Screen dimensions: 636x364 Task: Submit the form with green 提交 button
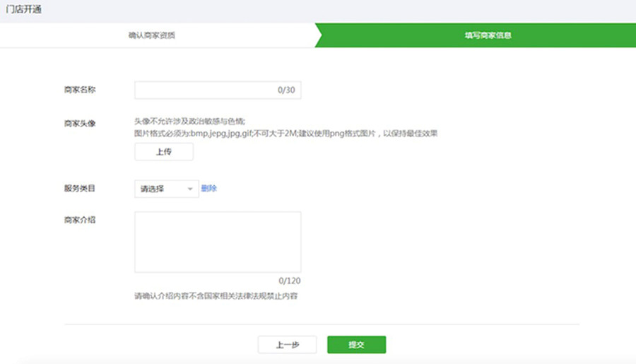(356, 345)
